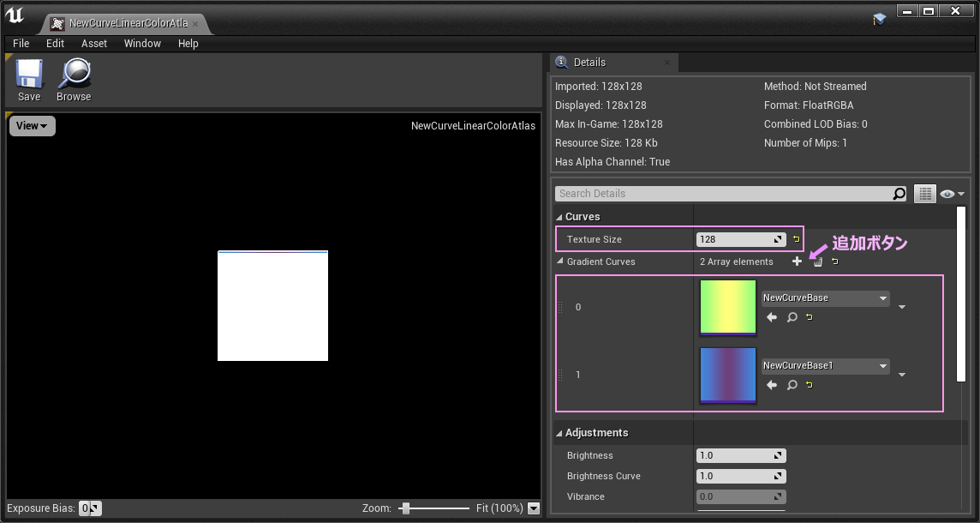This screenshot has width=980, height=523.
Task: Collapse the Curves category
Action: [559, 216]
